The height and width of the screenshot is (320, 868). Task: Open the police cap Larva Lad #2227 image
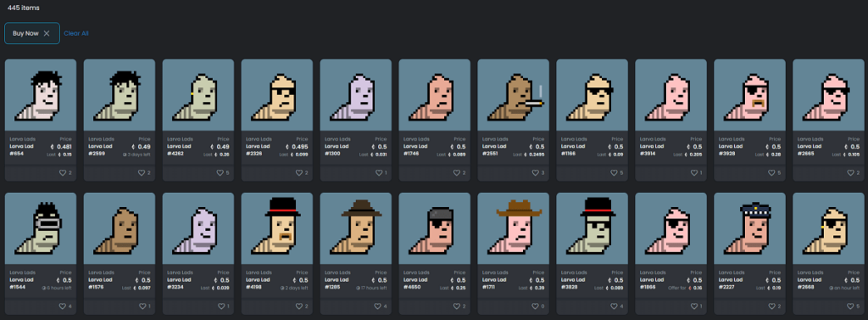tap(749, 228)
